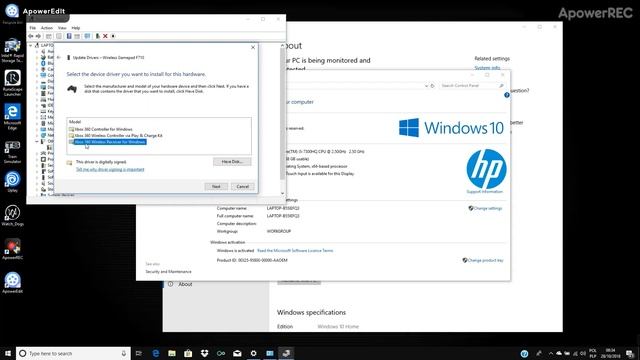Image resolution: width=640 pixels, height=360 pixels.
Task: Click the scan for hardware changes monitor icon
Action: pyautogui.click(x=87, y=36)
